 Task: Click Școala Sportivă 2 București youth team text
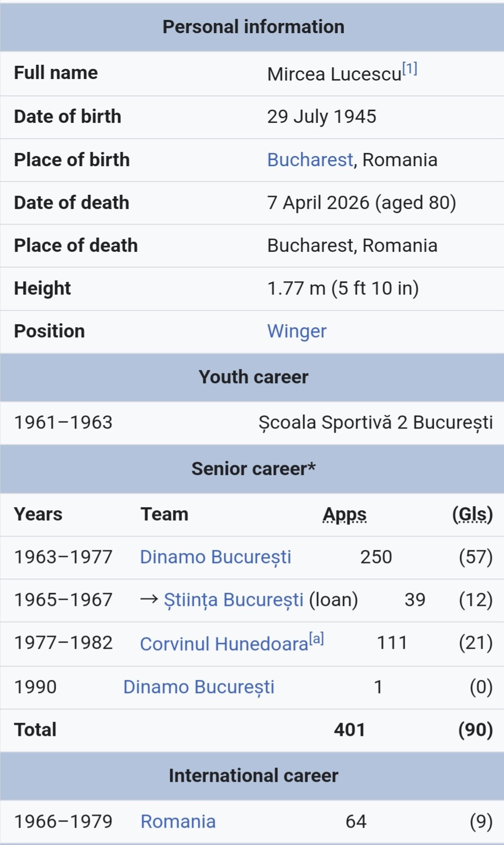376,422
